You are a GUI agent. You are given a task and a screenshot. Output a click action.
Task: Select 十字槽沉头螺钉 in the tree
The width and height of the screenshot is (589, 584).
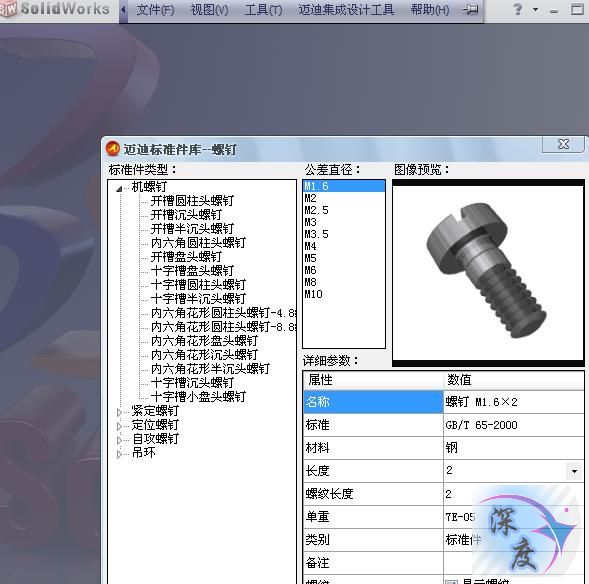click(192, 383)
